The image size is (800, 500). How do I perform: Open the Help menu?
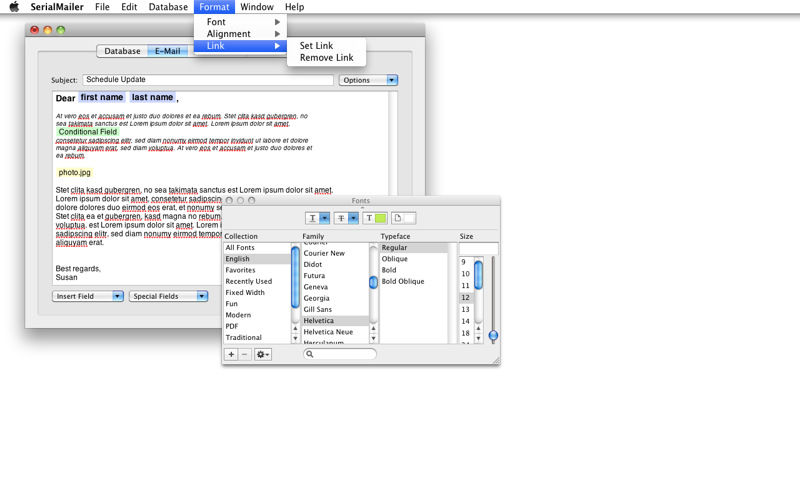pos(294,7)
